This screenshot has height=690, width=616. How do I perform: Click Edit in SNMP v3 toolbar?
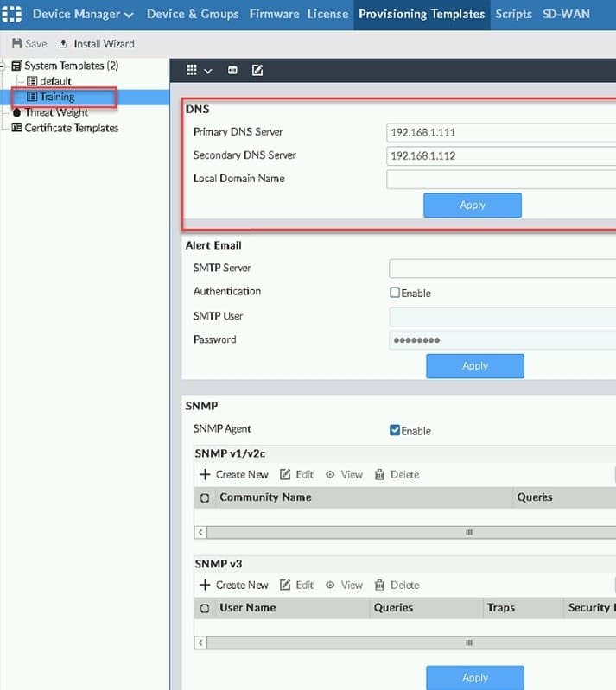pyautogui.click(x=297, y=585)
